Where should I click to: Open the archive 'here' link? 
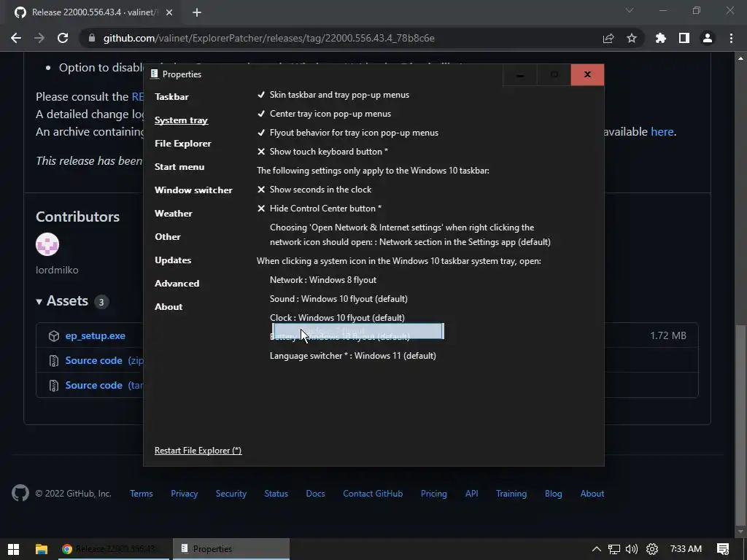coord(662,131)
